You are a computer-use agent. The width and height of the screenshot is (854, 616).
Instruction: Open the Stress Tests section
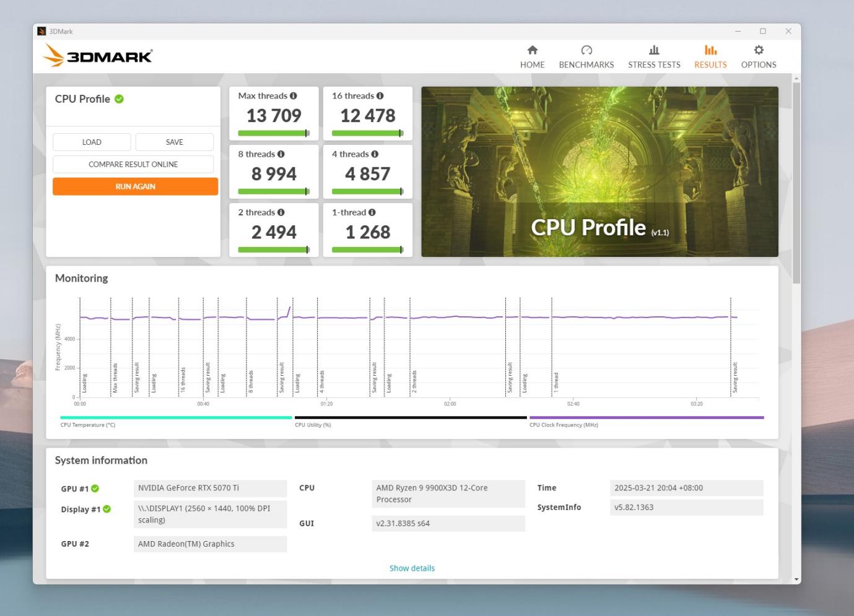click(x=653, y=57)
